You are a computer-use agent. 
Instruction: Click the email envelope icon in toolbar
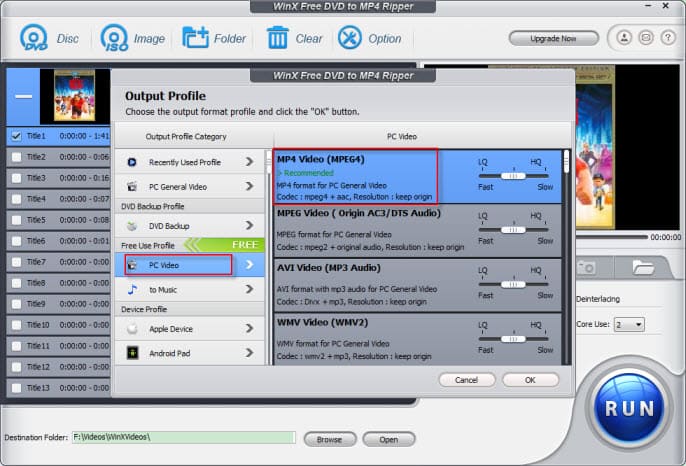pyautogui.click(x=646, y=38)
